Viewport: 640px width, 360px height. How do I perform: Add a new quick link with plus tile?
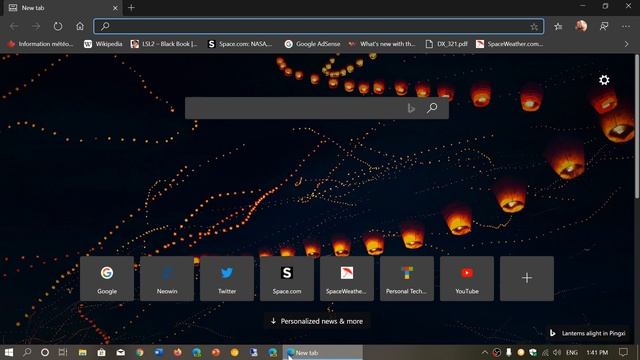(527, 278)
